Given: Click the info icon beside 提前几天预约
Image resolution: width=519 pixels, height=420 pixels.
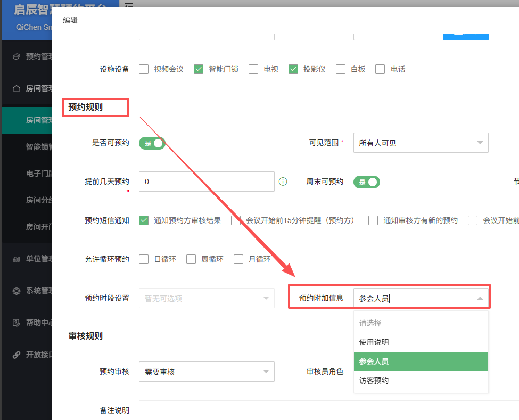Looking at the screenshot, I should pos(283,182).
